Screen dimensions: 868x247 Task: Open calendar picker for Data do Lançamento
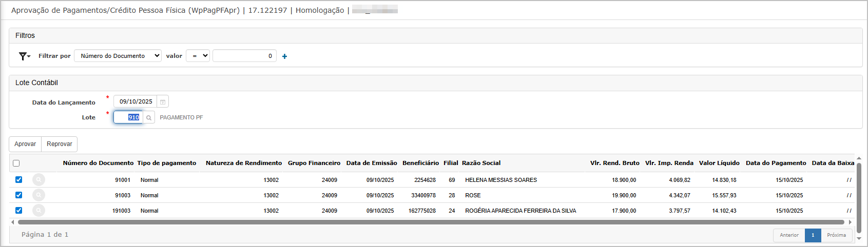click(163, 102)
